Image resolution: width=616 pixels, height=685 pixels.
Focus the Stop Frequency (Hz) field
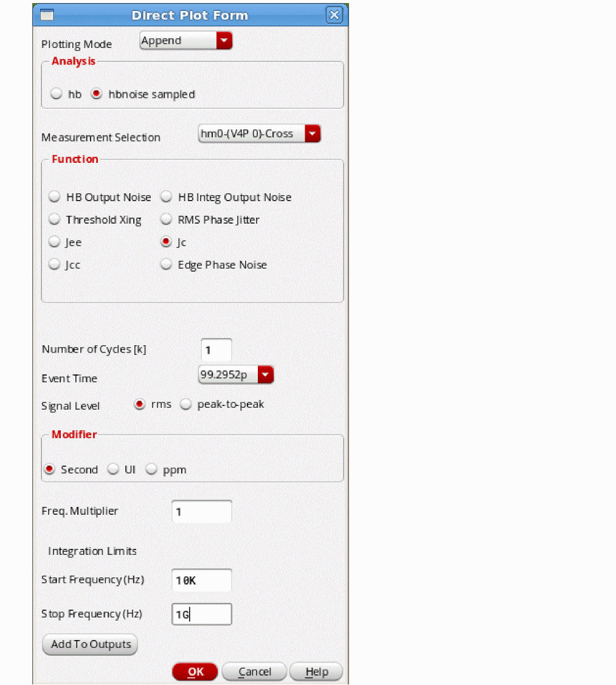201,614
